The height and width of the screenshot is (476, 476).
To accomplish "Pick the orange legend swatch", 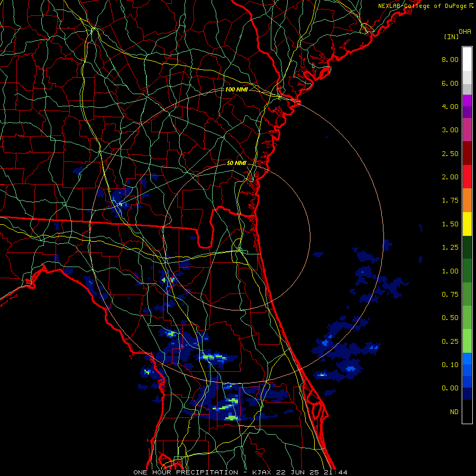I will point(467,200).
